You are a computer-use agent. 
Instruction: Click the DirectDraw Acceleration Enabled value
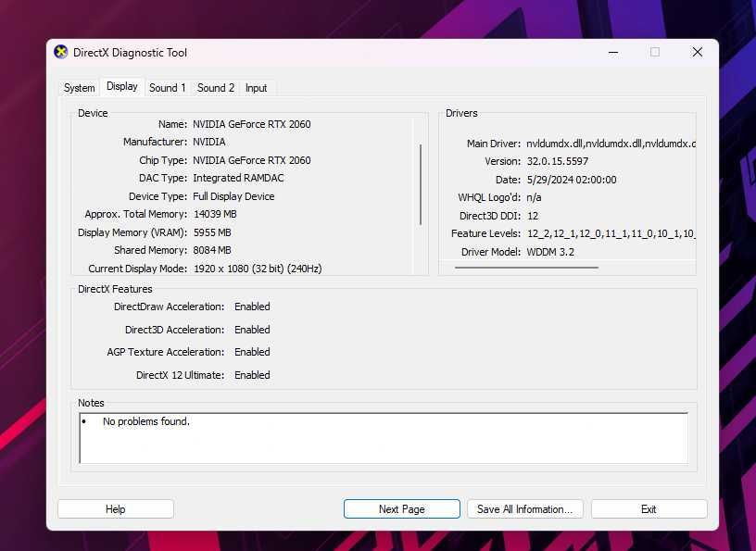click(252, 307)
